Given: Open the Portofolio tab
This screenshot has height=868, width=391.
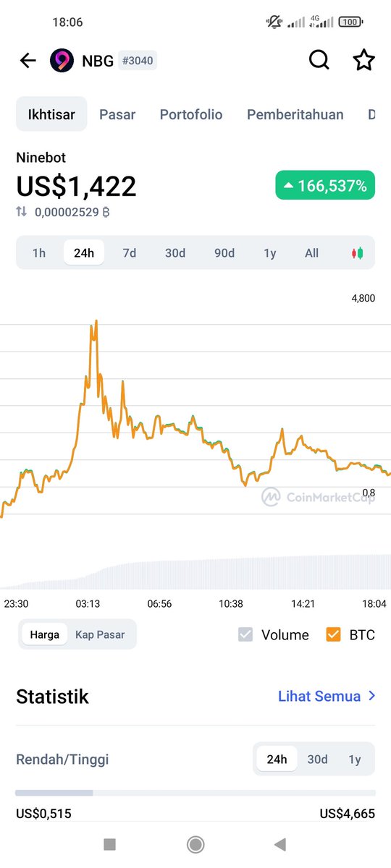Looking at the screenshot, I should [191, 114].
